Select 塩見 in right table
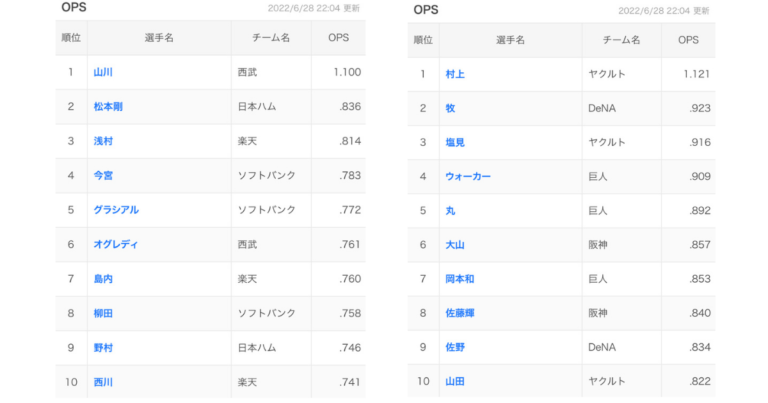768x403 pixels. (456, 142)
